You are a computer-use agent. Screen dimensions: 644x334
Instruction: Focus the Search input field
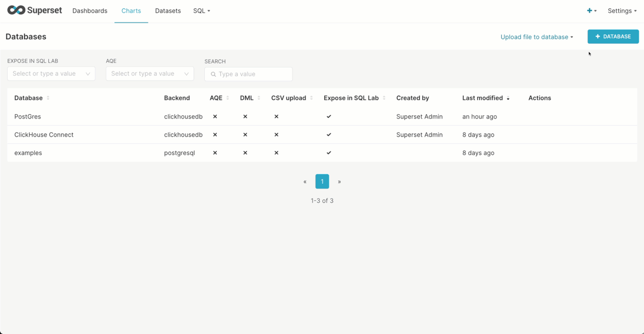point(249,74)
